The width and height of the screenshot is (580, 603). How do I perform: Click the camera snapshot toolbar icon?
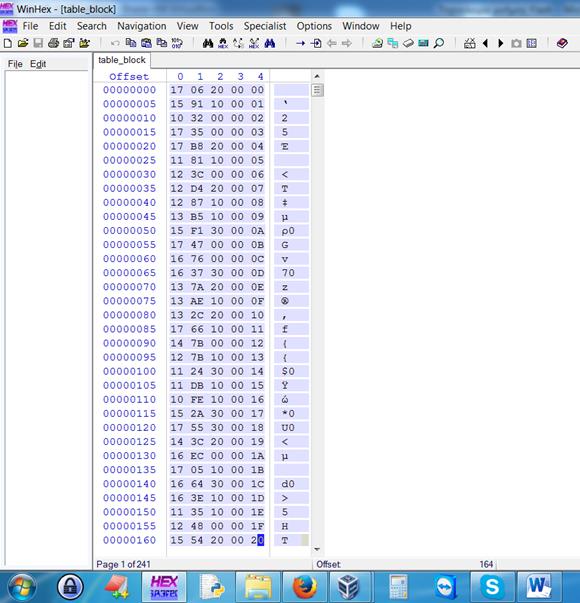[516, 43]
